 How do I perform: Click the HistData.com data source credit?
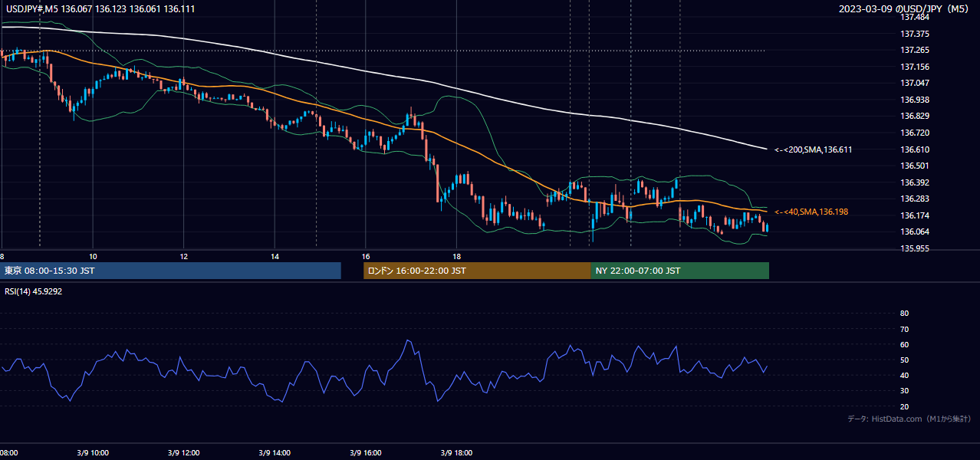point(909,419)
